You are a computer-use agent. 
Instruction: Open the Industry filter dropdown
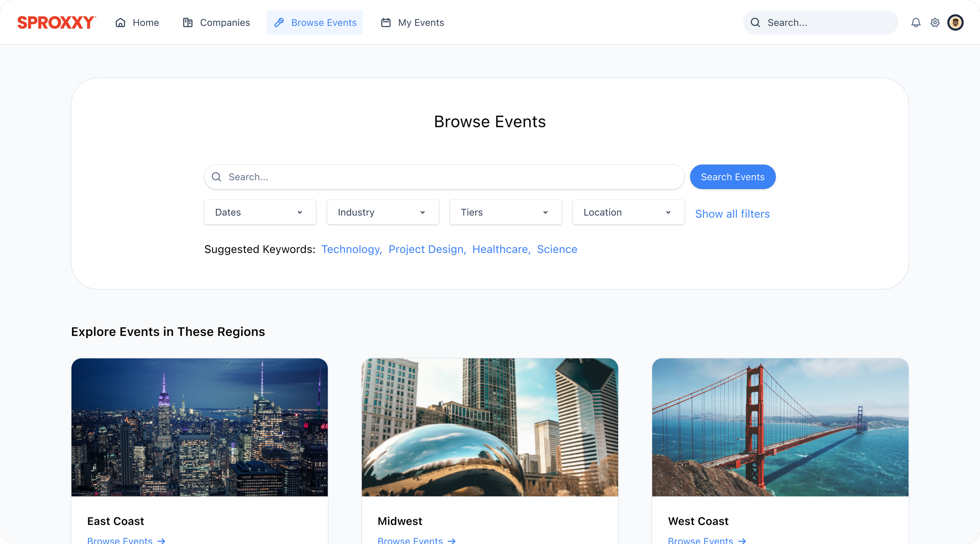(x=383, y=212)
